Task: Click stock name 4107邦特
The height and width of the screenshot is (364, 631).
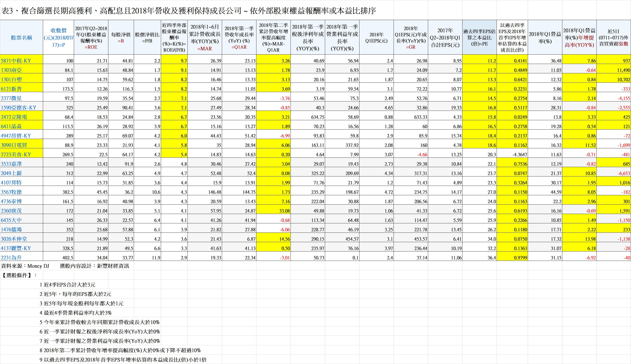Action: point(11,183)
